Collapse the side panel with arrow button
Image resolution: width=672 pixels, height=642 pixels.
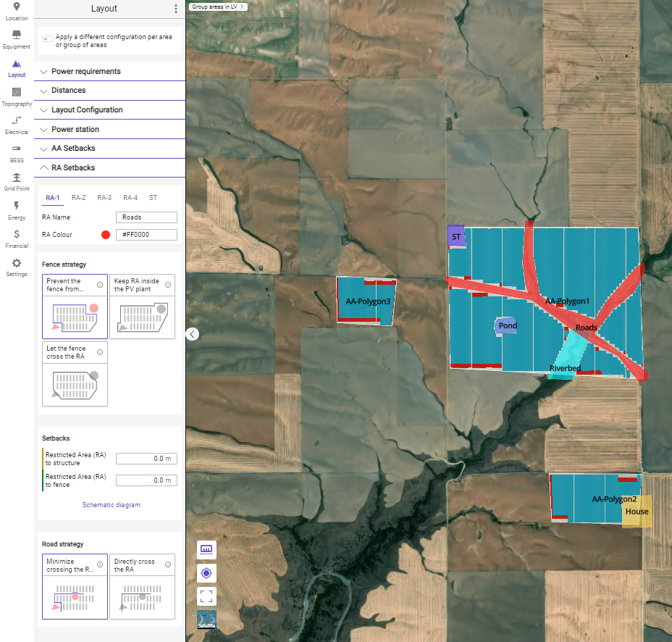click(x=193, y=334)
